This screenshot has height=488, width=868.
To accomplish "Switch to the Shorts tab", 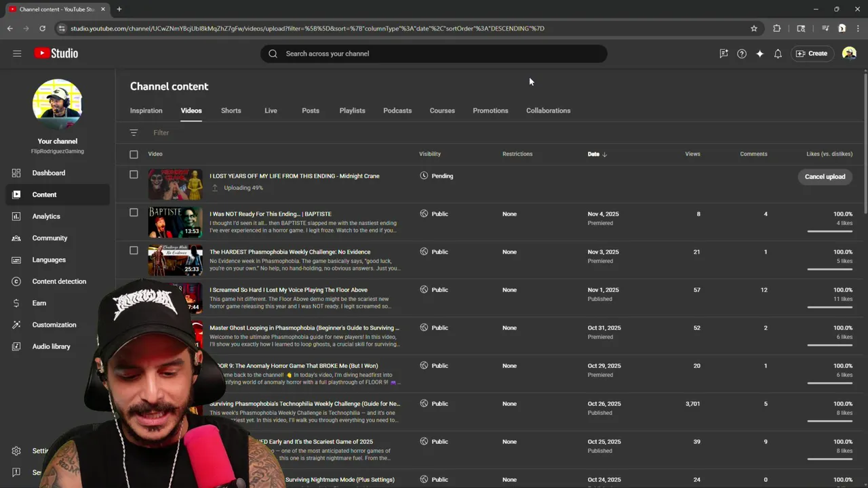I will click(x=231, y=110).
